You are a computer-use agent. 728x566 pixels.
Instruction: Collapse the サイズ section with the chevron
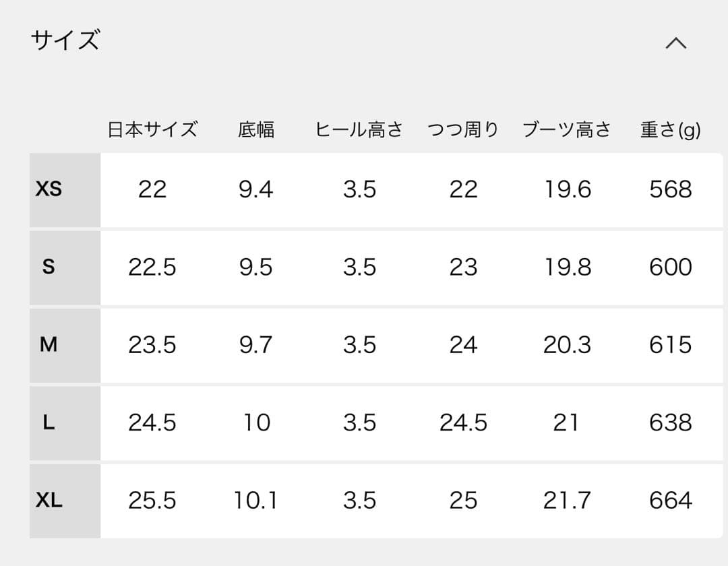(x=677, y=42)
